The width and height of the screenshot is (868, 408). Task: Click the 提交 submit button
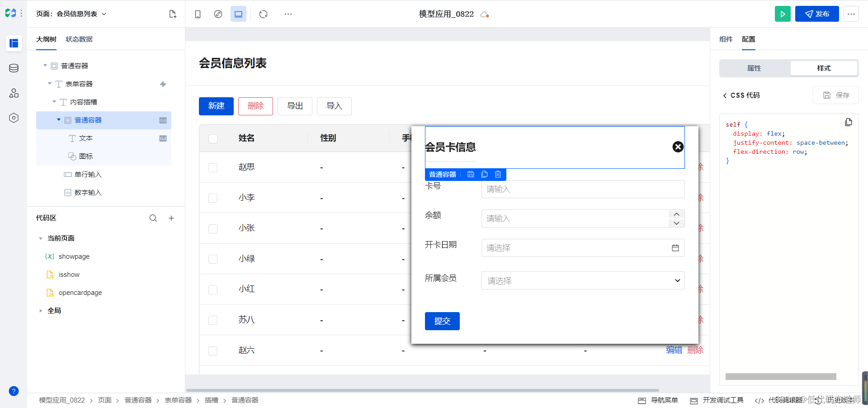(x=442, y=321)
